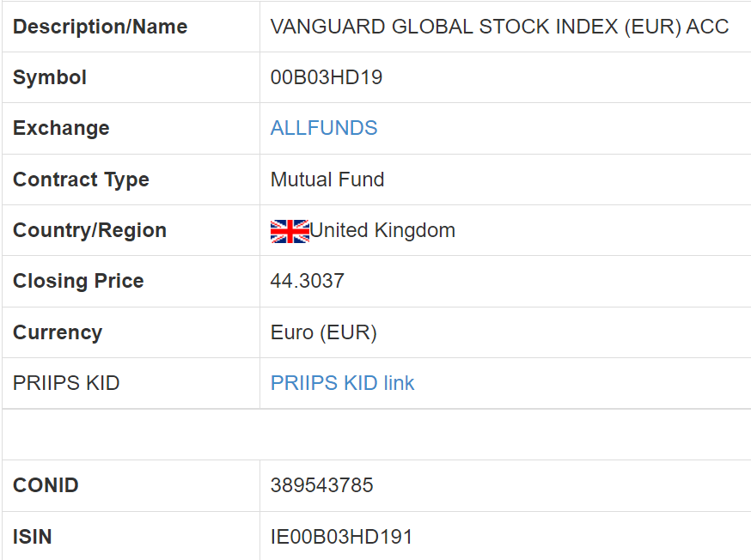Click the CONID row label
This screenshot has width=751, height=560.
(x=46, y=485)
